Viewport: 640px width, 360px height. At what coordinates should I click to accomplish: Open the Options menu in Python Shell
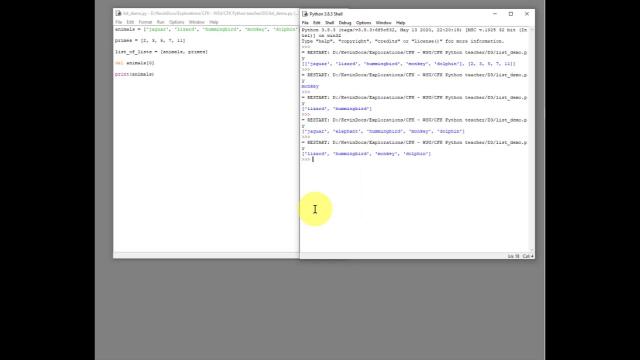[x=363, y=23]
